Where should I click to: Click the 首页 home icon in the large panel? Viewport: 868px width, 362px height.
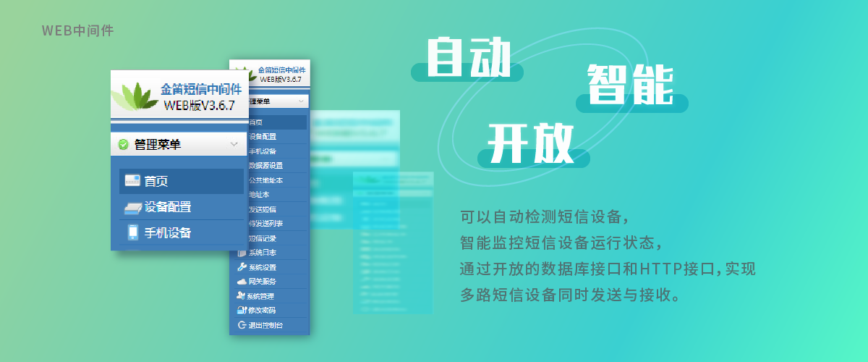132,181
